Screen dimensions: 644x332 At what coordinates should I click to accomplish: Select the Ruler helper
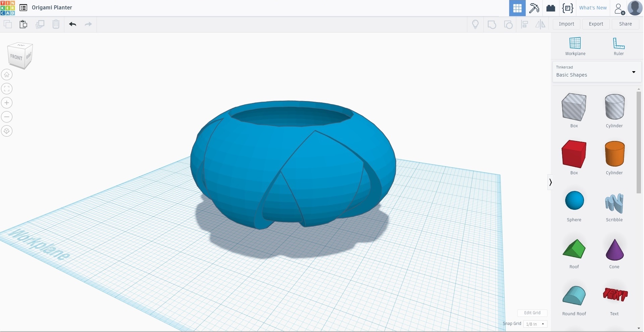tap(619, 44)
